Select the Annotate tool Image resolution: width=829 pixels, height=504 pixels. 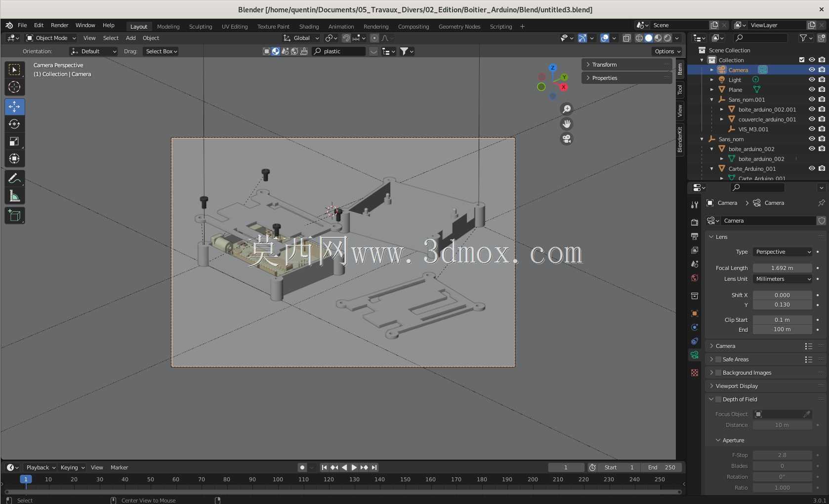[14, 179]
